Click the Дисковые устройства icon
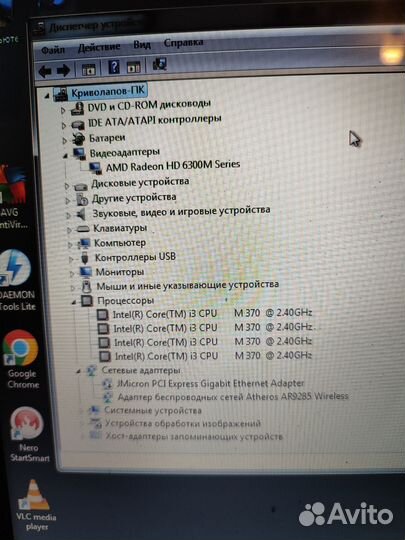The height and width of the screenshot is (540, 405). 81,186
